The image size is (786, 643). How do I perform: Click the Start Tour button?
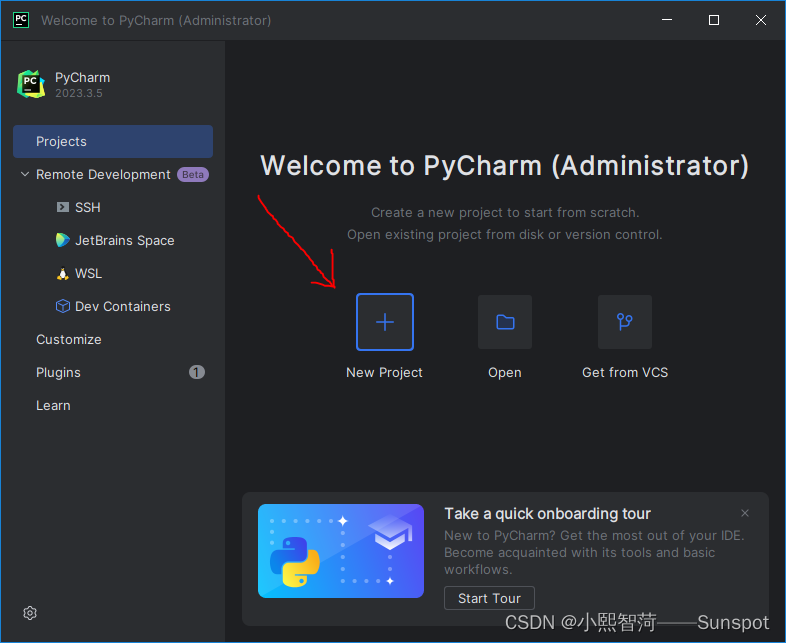489,598
